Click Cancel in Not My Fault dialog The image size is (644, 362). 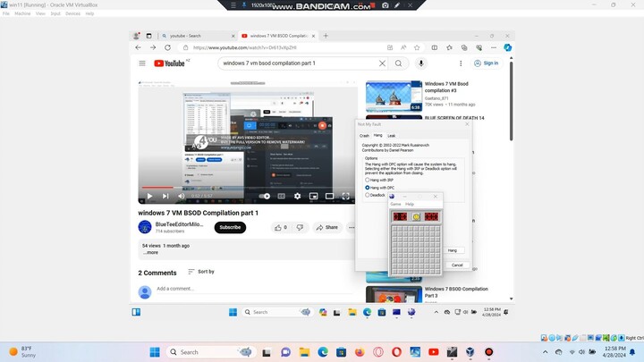(x=457, y=265)
